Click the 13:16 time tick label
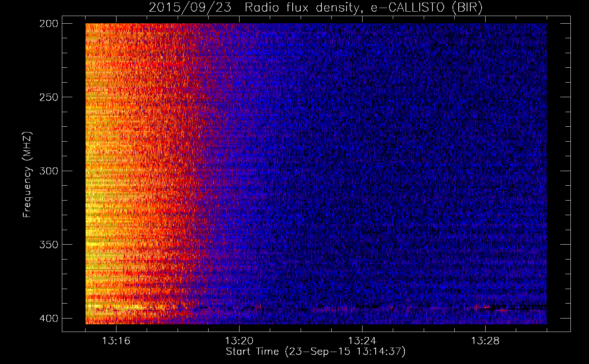The height and width of the screenshot is (364, 589). [x=116, y=341]
